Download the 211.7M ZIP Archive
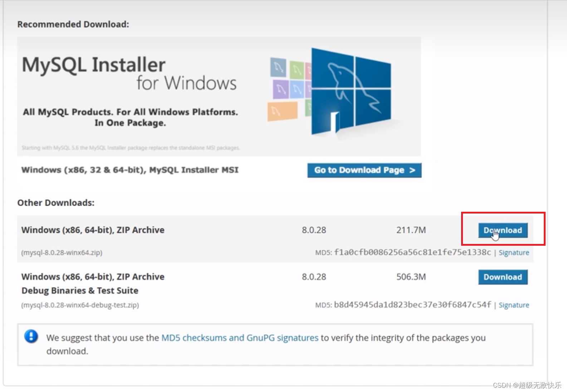 (503, 230)
